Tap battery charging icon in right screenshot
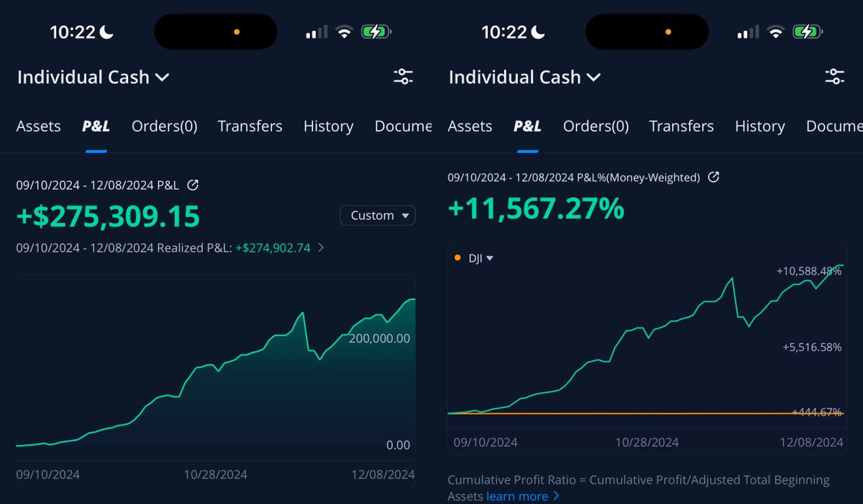 tap(807, 32)
